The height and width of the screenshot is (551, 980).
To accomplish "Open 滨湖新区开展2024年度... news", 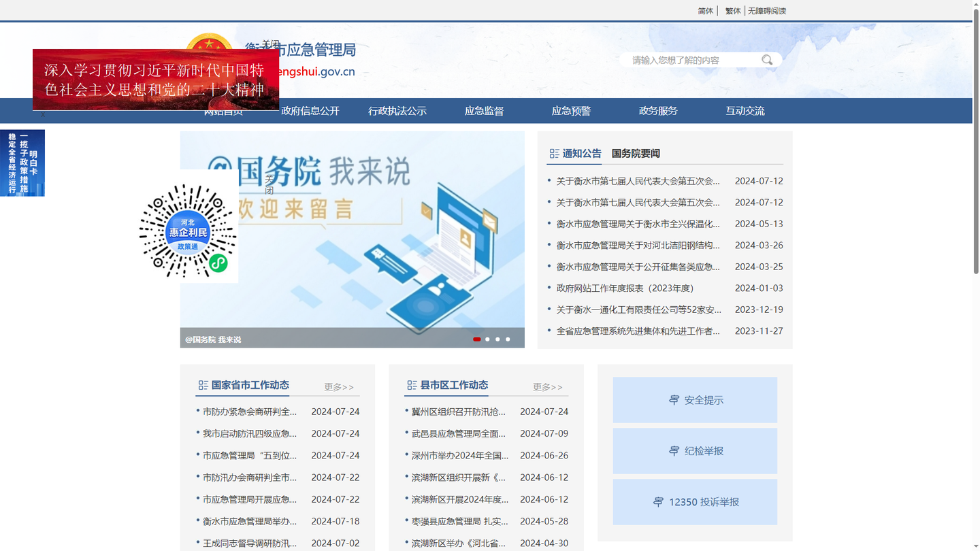I will click(460, 499).
